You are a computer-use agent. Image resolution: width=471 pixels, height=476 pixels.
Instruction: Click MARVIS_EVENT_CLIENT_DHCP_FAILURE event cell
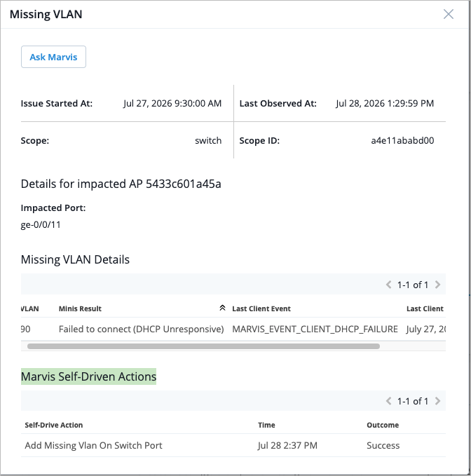(x=315, y=329)
